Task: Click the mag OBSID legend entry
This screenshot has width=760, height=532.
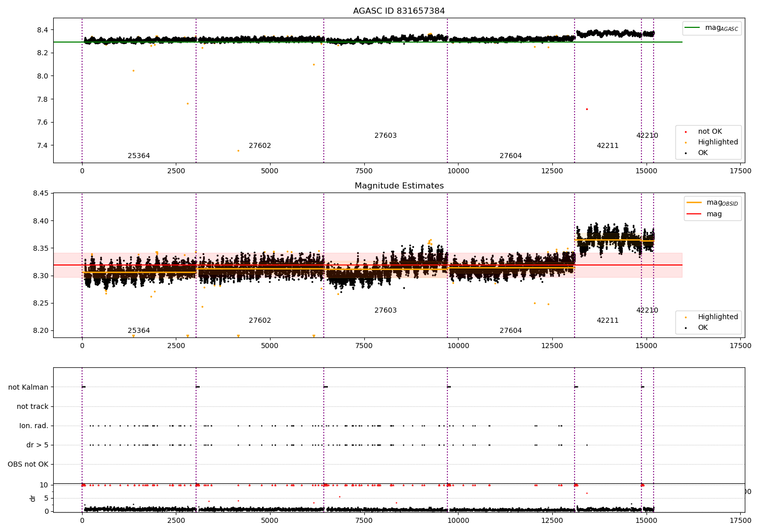Action: (712, 203)
